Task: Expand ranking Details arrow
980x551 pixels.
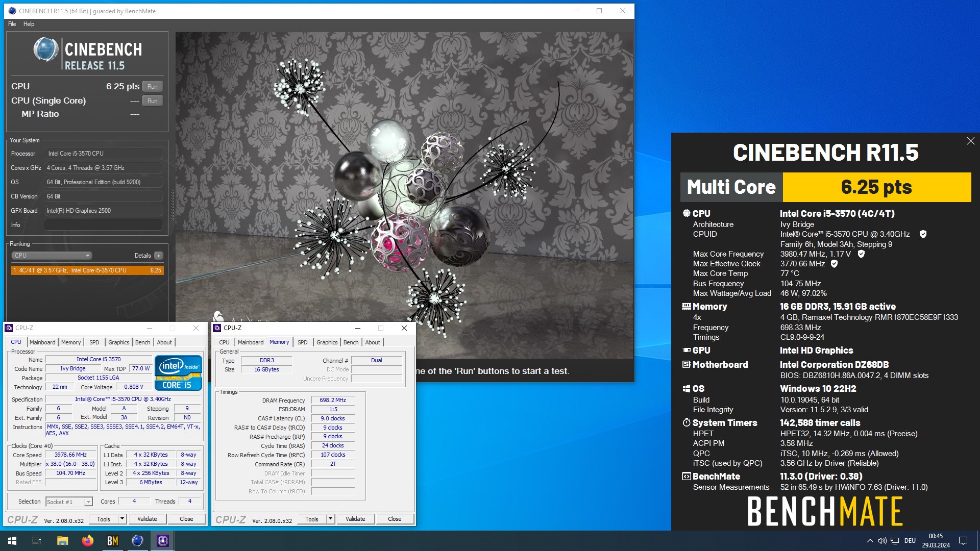Action: [159, 256]
